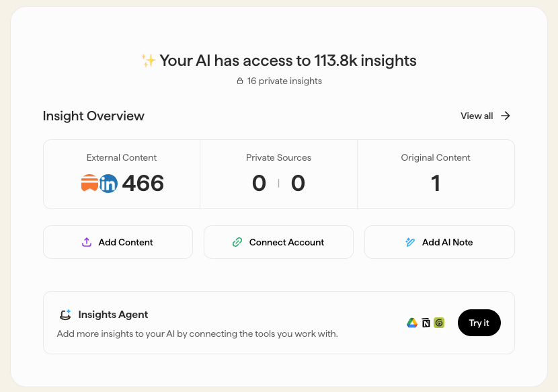
Task: Click the blue AI note pencil icon
Action: point(410,242)
